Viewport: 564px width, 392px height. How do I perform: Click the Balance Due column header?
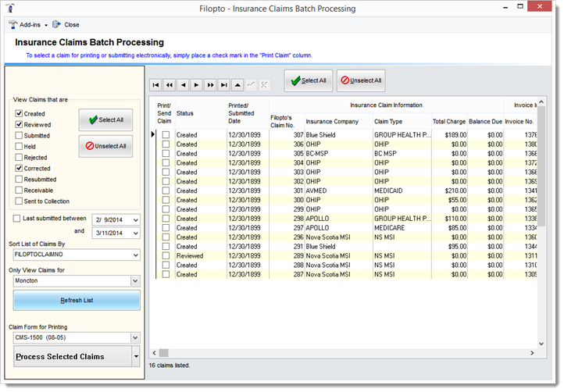tap(485, 122)
